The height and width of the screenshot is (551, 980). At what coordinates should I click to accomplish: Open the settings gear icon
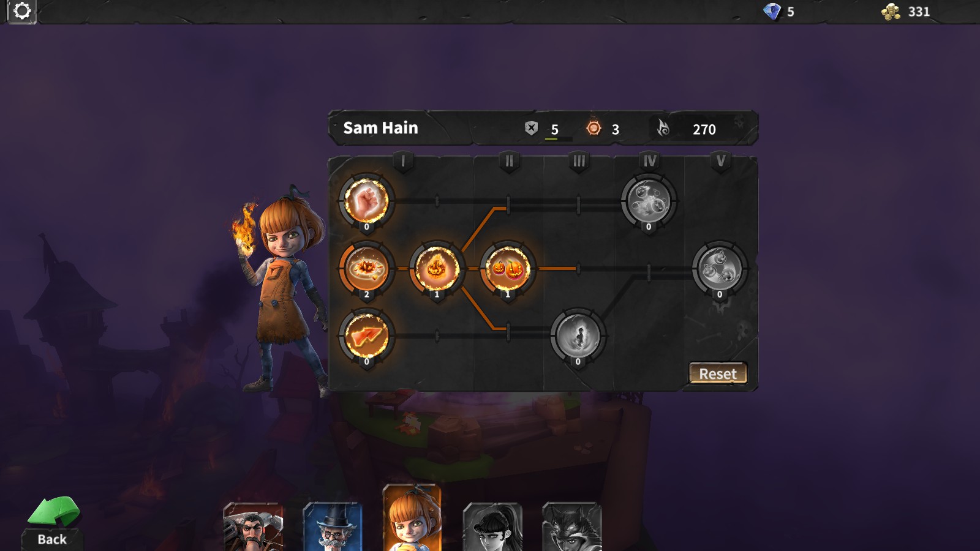(x=22, y=11)
